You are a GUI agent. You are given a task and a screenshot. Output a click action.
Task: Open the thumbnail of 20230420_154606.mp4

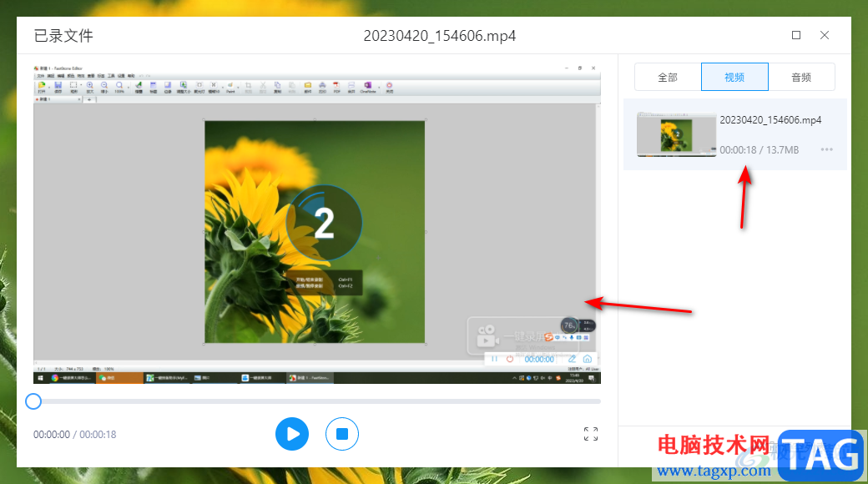point(677,134)
